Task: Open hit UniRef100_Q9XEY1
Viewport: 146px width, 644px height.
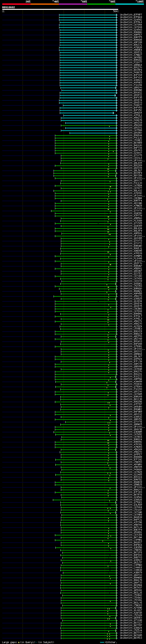Action: [x=131, y=53]
